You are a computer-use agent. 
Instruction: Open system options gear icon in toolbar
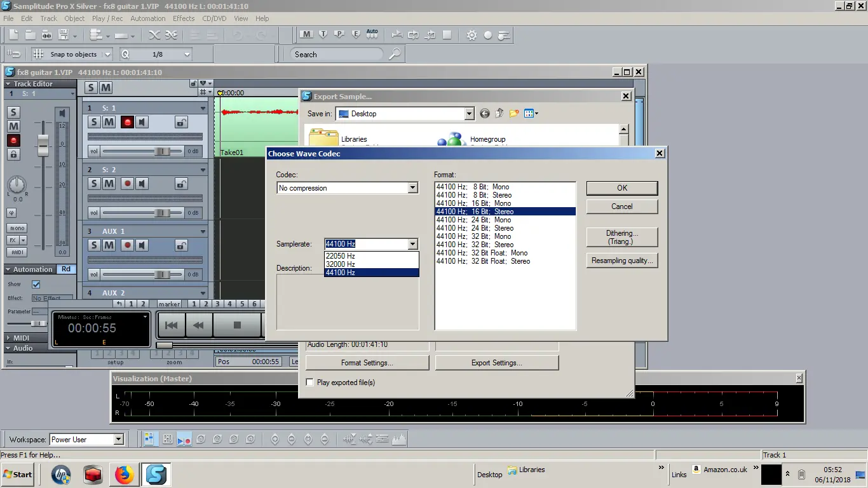(471, 35)
